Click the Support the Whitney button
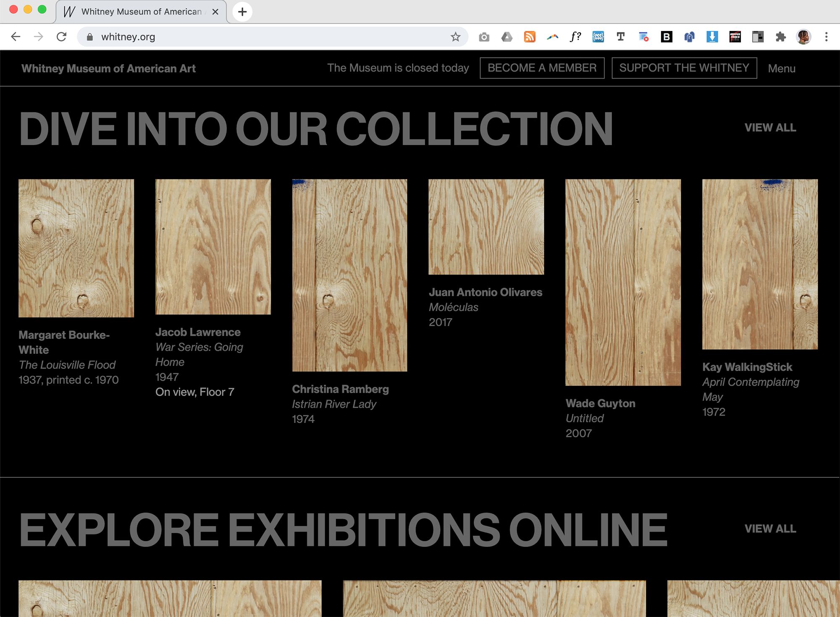840x617 pixels. click(x=684, y=68)
